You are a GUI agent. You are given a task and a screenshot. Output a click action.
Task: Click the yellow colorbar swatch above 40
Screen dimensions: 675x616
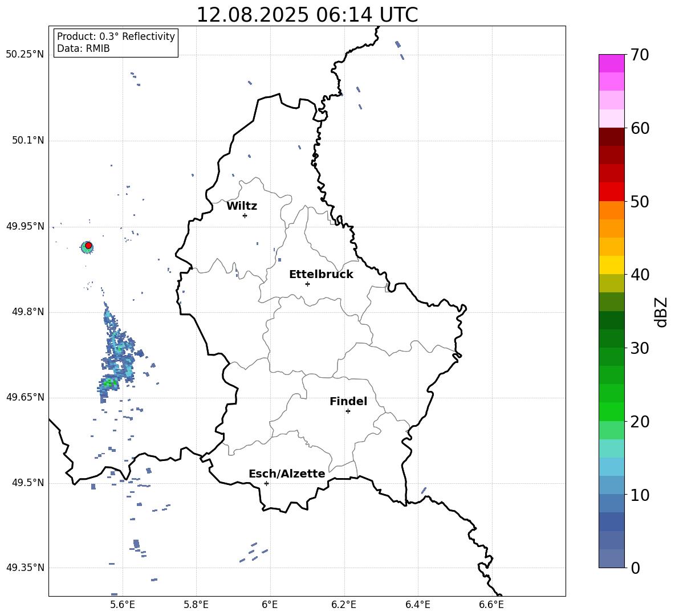click(611, 266)
